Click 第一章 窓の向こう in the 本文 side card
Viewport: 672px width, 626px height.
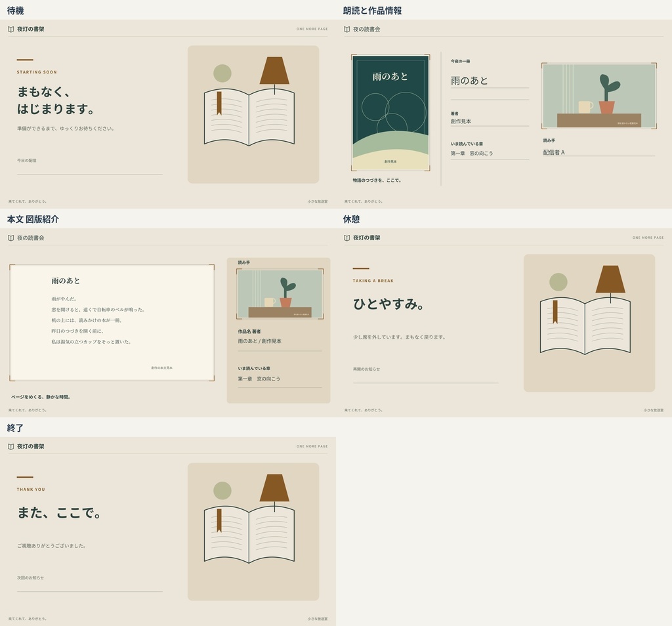point(259,379)
